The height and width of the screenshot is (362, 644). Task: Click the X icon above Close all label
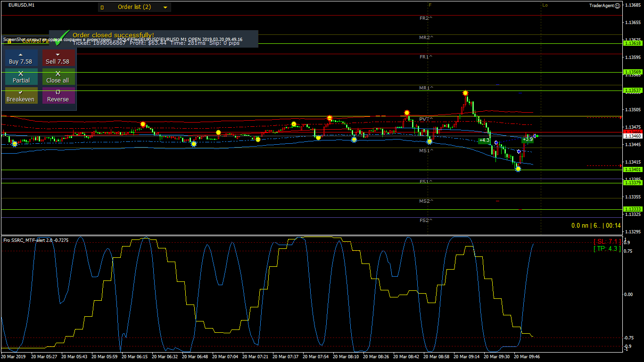(58, 74)
